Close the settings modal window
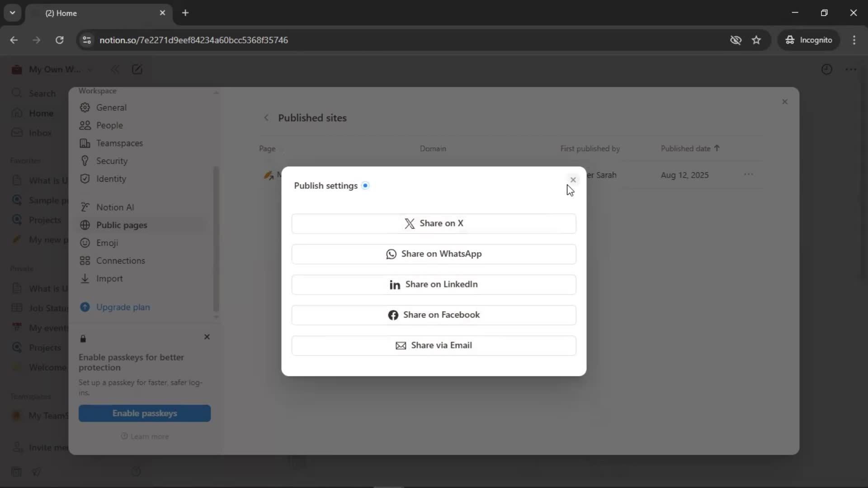Viewport: 868px width, 488px height. tap(785, 102)
